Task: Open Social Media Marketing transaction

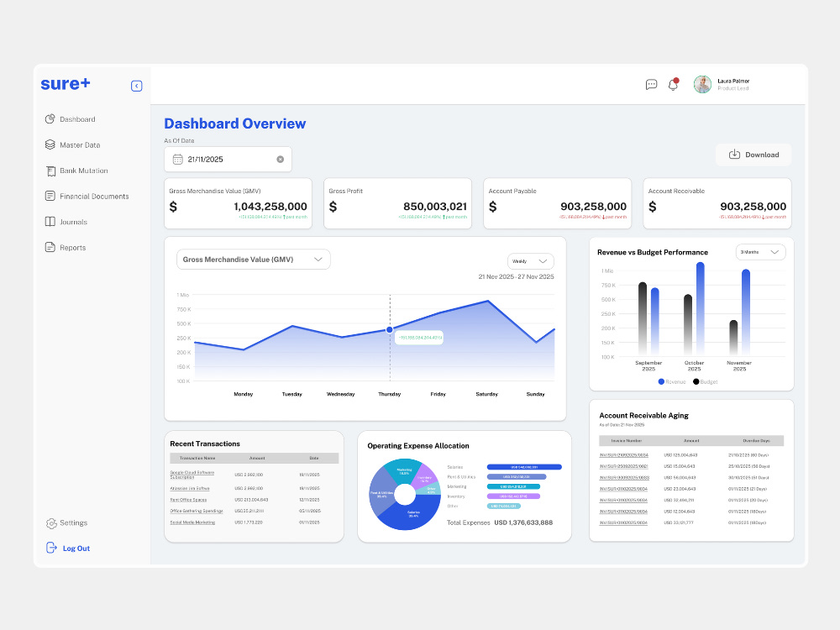Action: click(x=192, y=522)
